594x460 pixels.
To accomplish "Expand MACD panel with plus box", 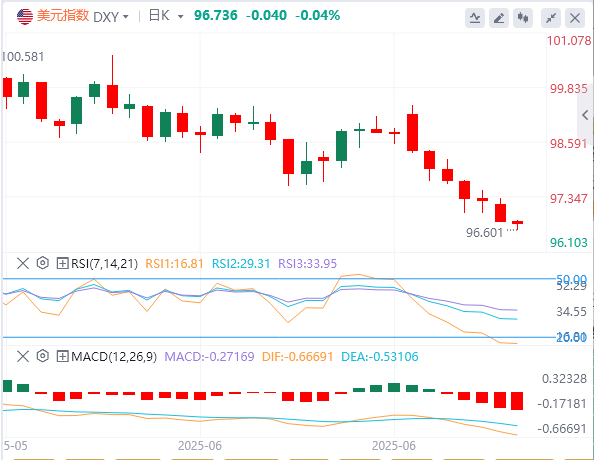I will click(62, 356).
